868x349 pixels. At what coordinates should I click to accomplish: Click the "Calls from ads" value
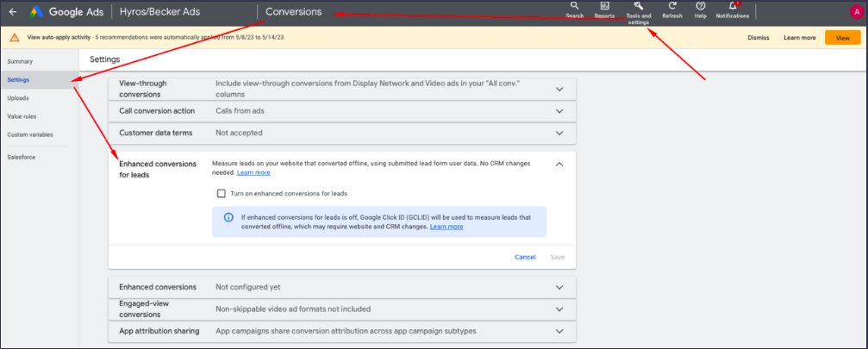coord(240,111)
